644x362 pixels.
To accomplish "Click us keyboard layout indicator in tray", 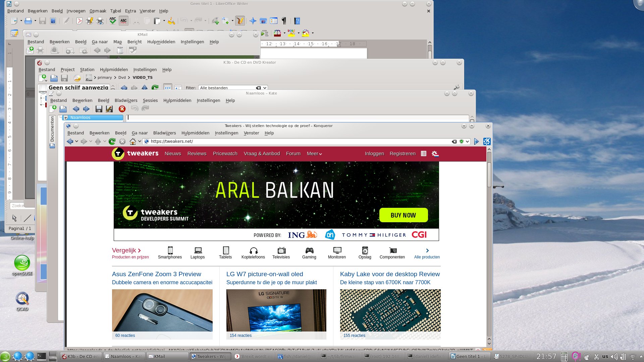I will [605, 356].
